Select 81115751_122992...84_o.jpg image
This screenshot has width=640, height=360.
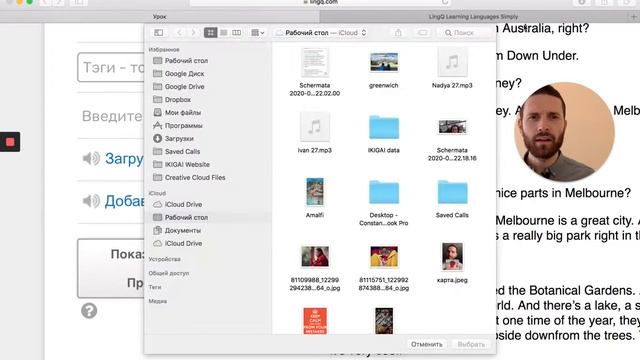click(384, 268)
